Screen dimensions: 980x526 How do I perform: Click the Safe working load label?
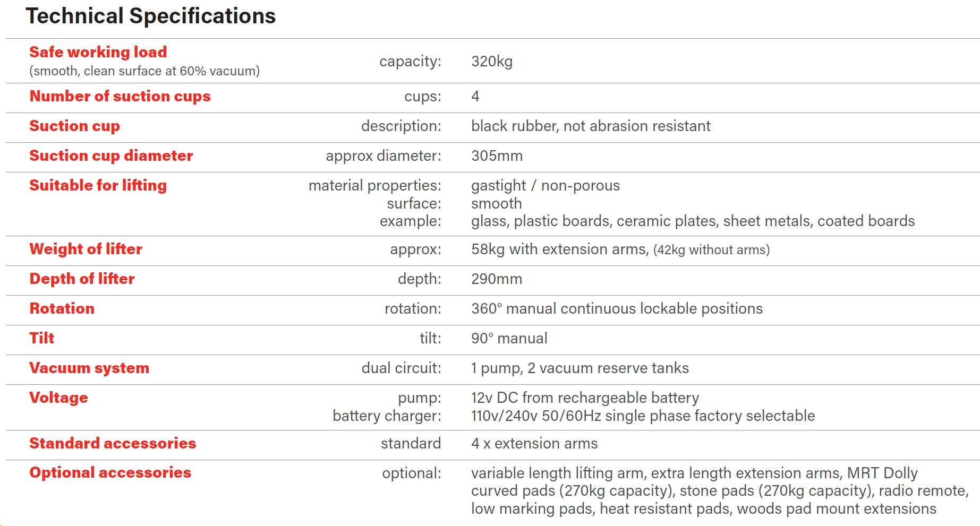click(x=98, y=52)
